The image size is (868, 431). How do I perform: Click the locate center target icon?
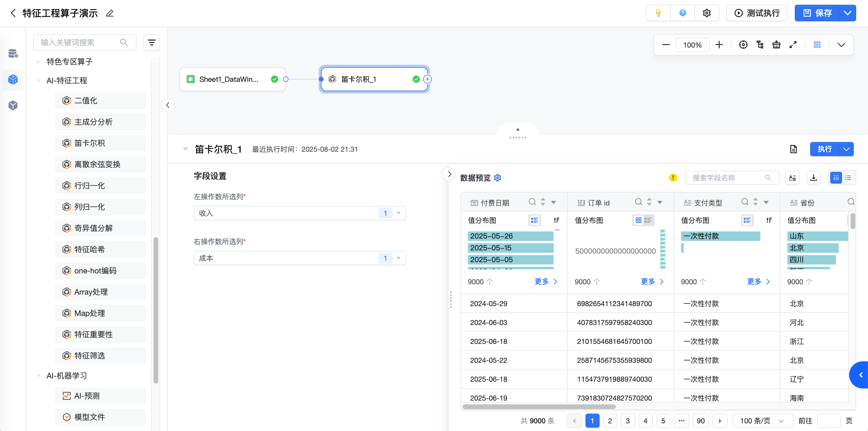(743, 45)
